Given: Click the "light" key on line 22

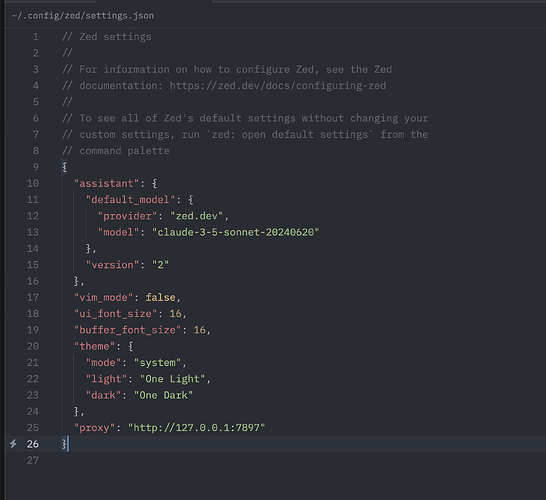Looking at the screenshot, I should click(x=107, y=379).
